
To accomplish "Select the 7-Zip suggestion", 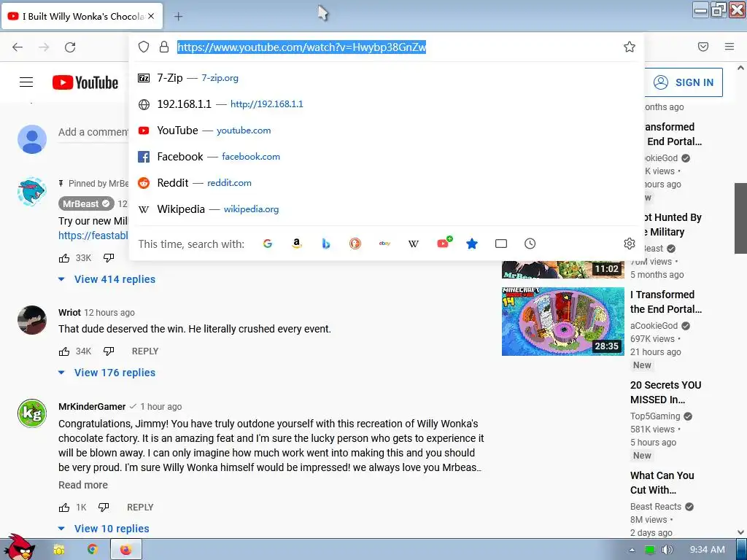I will (x=387, y=77).
